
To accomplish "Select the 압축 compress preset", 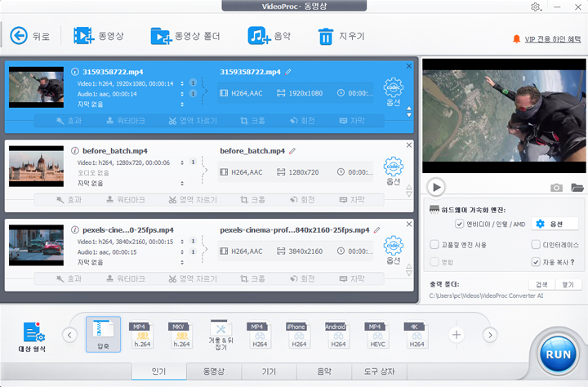I will (x=103, y=334).
